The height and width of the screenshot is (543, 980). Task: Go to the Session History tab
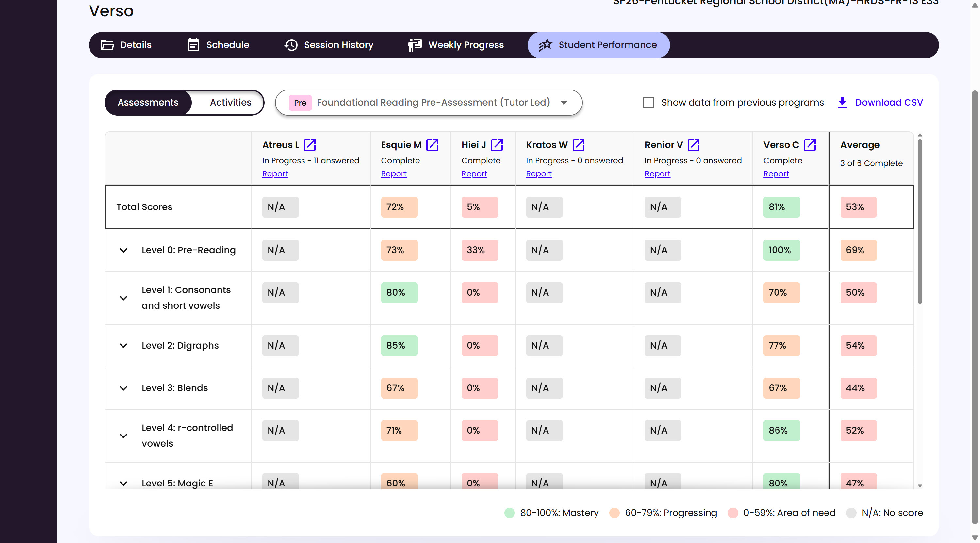(x=329, y=45)
